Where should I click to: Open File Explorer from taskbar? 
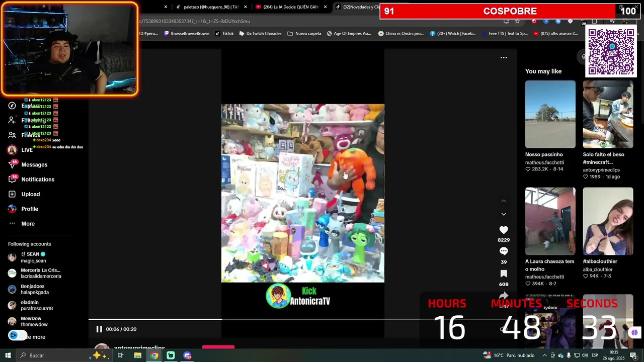coord(137,355)
